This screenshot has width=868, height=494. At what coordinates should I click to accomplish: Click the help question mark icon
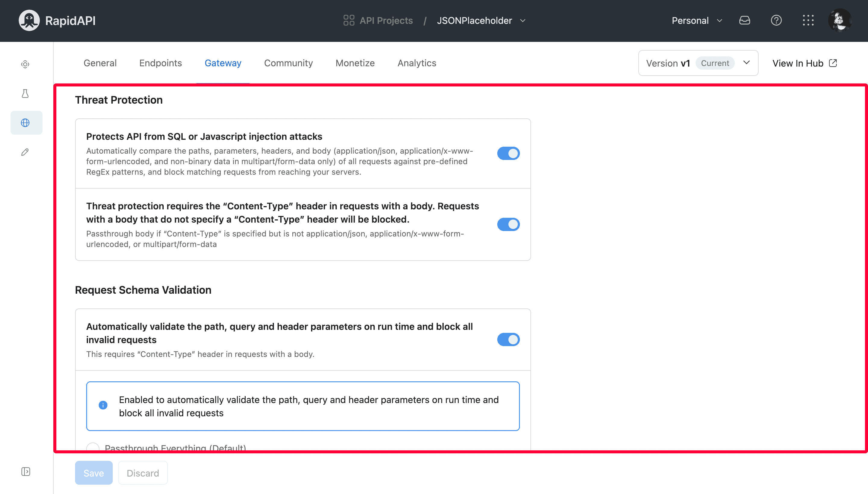[776, 20]
